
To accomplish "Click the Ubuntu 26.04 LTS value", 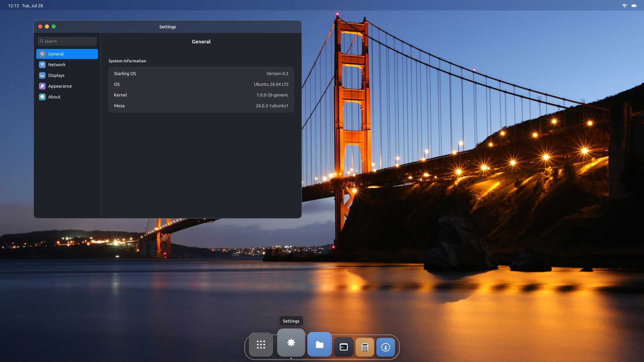I will [271, 84].
